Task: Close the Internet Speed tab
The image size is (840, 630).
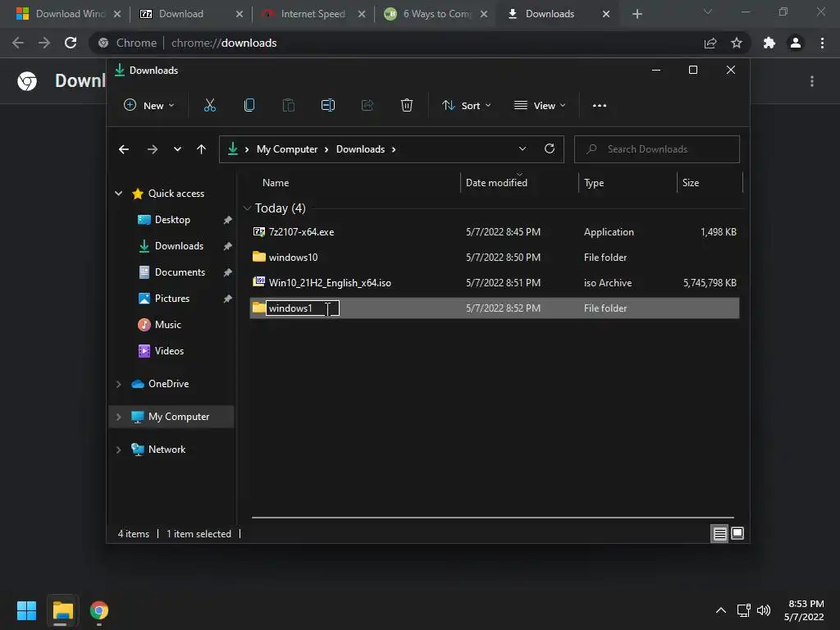Action: pyautogui.click(x=362, y=14)
